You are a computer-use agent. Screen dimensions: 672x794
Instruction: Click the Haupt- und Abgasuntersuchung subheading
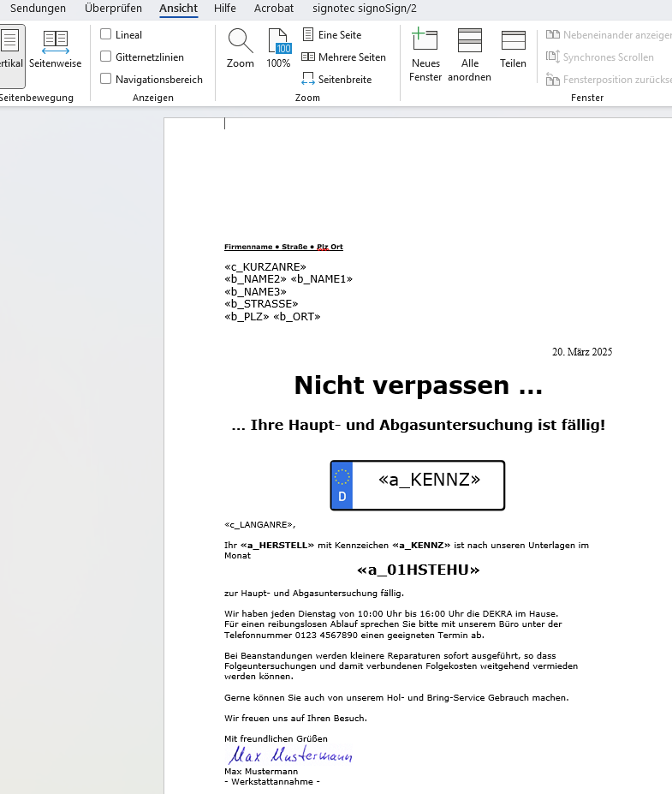tap(418, 425)
